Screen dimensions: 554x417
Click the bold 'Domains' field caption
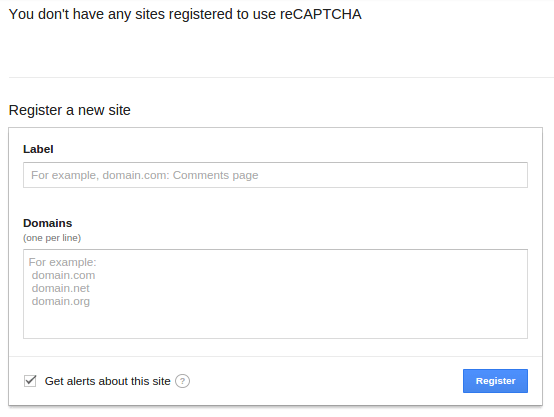47,223
